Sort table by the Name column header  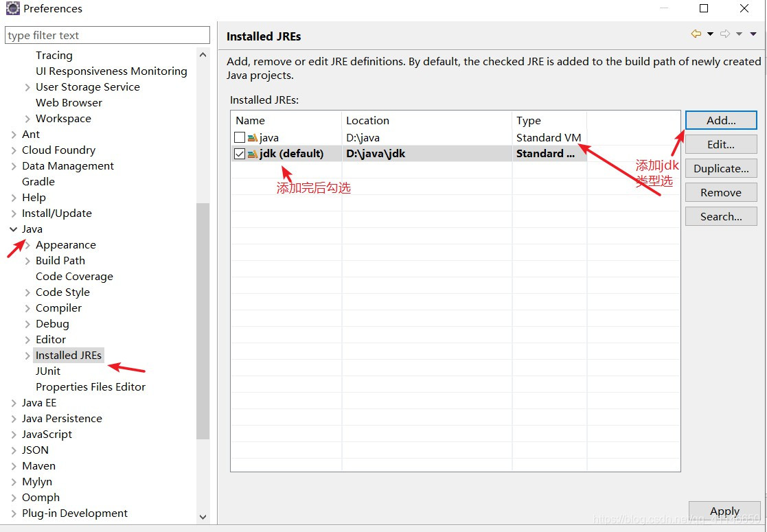point(286,120)
